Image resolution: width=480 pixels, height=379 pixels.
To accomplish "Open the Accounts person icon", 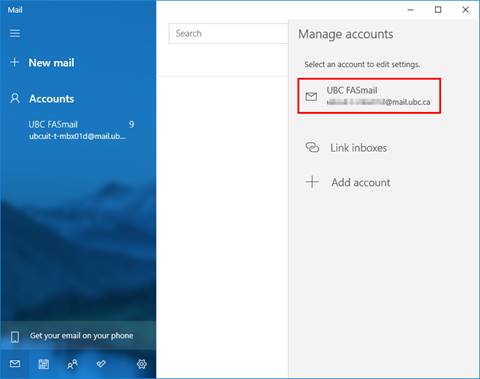I will coord(15,98).
